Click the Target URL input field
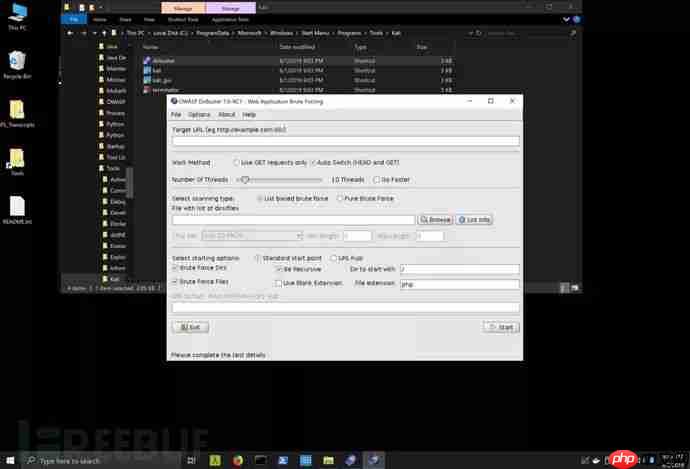This screenshot has height=469, width=690. click(x=345, y=141)
